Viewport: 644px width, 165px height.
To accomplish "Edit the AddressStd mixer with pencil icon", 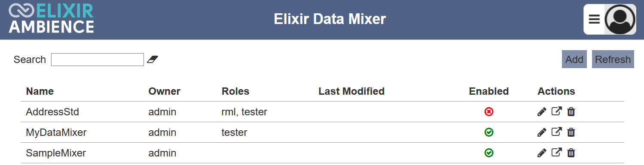I will (x=542, y=112).
